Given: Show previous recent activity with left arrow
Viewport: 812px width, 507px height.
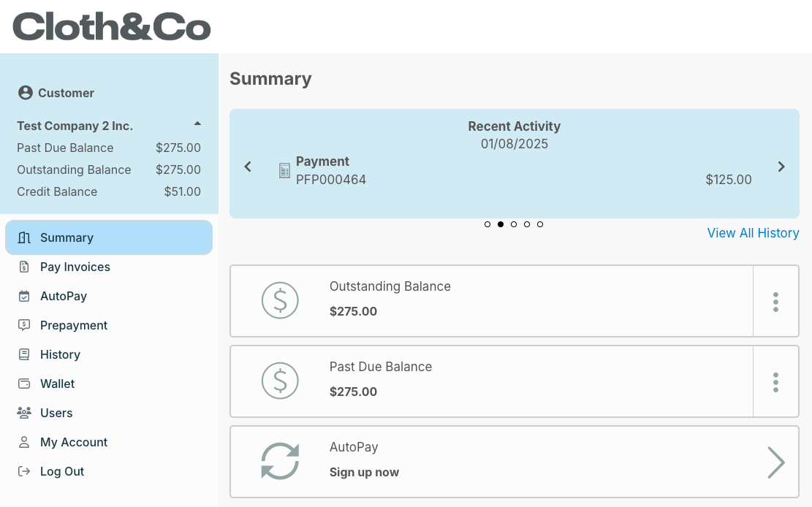Looking at the screenshot, I should (248, 167).
